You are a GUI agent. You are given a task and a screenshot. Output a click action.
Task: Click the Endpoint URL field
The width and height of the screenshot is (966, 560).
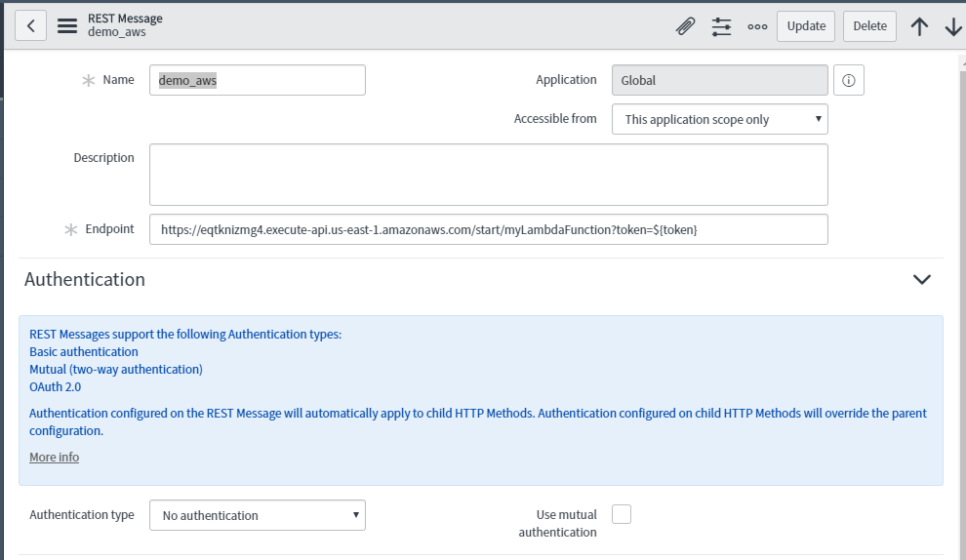click(489, 229)
